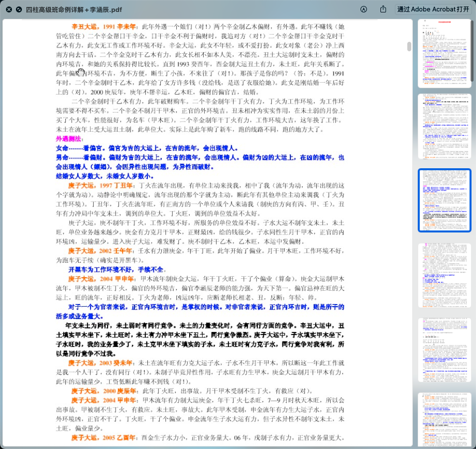
Task: Select the partially visible sixth page thumbnail
Action: (444, 420)
